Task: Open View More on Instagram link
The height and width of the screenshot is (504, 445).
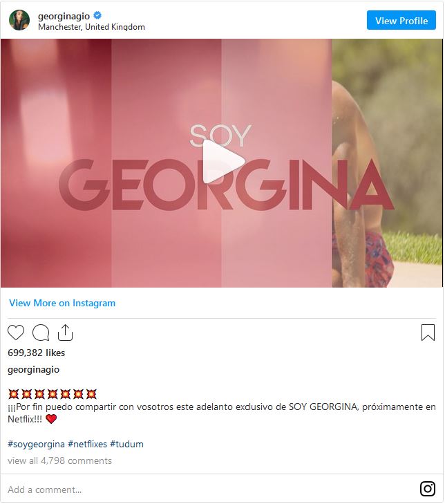Action: click(x=62, y=303)
